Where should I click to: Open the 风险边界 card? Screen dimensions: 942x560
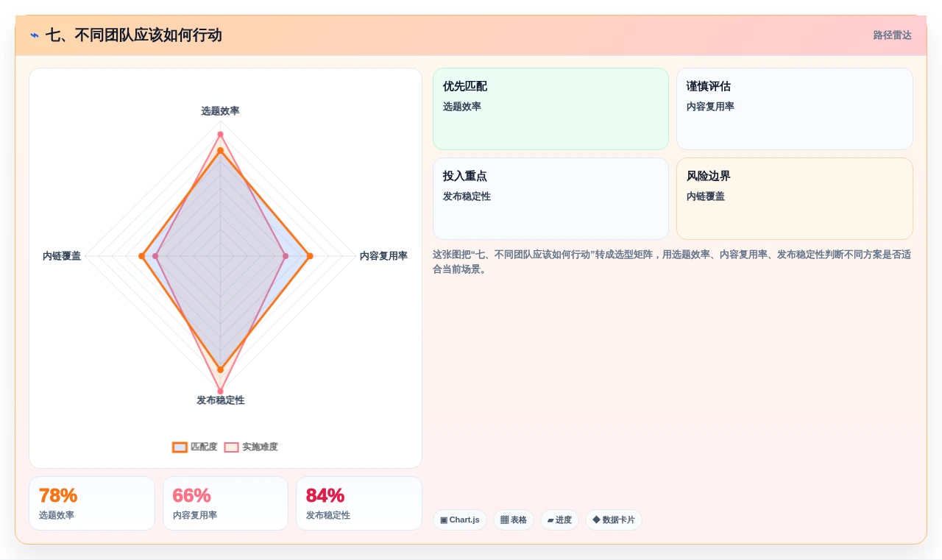click(795, 199)
